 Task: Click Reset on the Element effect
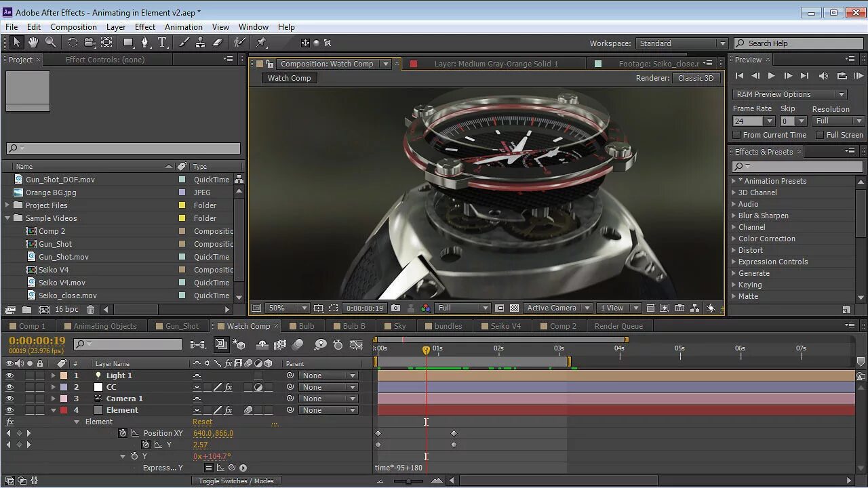[x=202, y=422]
